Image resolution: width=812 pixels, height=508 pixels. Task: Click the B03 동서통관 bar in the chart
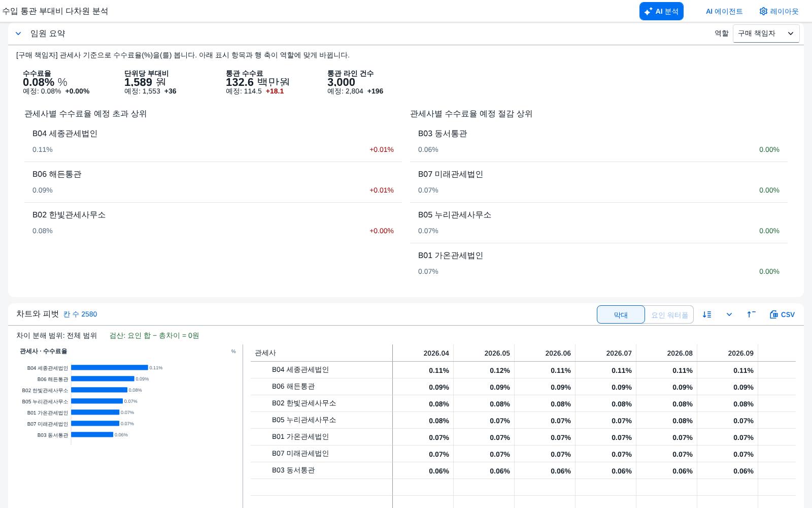click(92, 435)
